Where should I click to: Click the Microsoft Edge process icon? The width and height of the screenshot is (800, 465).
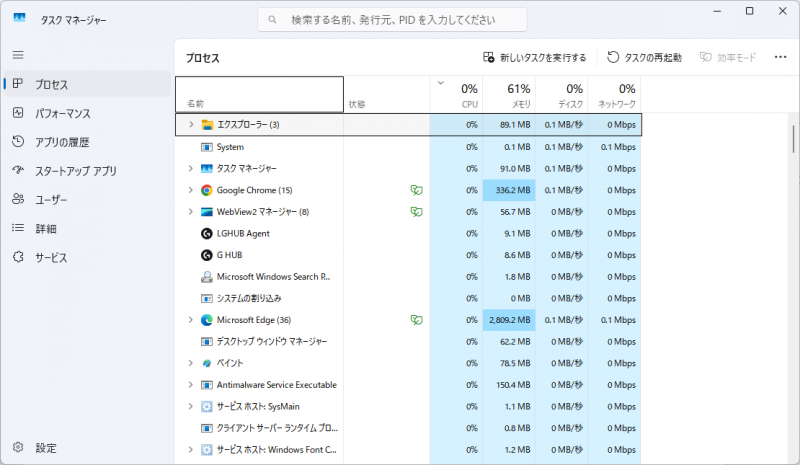pyautogui.click(x=207, y=320)
